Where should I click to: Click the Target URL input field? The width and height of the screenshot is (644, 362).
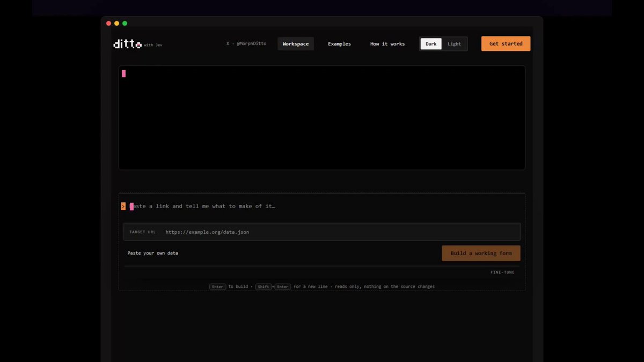coord(322,232)
